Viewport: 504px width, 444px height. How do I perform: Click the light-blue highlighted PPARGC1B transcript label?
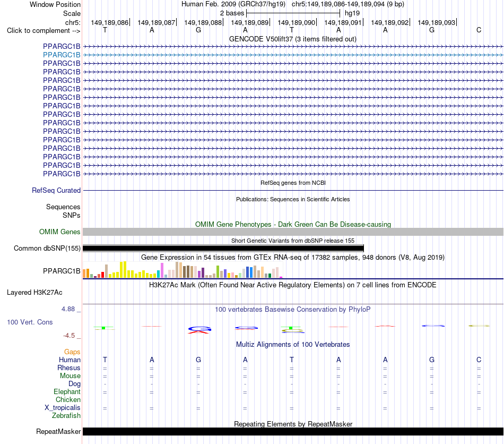click(x=62, y=55)
